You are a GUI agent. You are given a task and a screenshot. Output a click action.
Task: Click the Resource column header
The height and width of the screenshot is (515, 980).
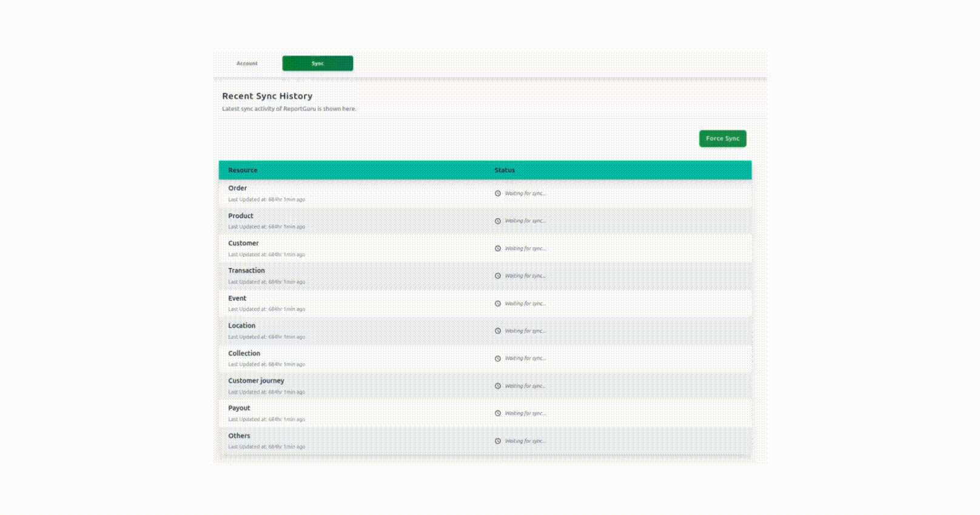tap(243, 170)
